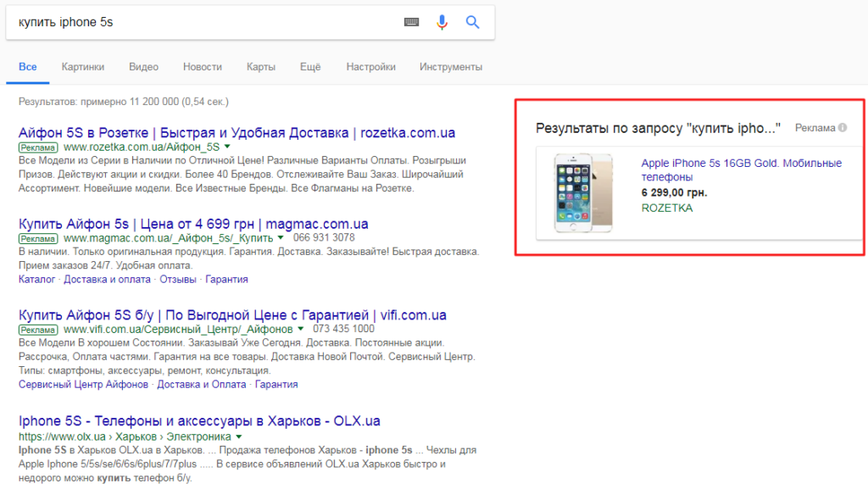Screen dimensions: 868x489
Task: Open the Инструменты options
Action: pos(451,67)
